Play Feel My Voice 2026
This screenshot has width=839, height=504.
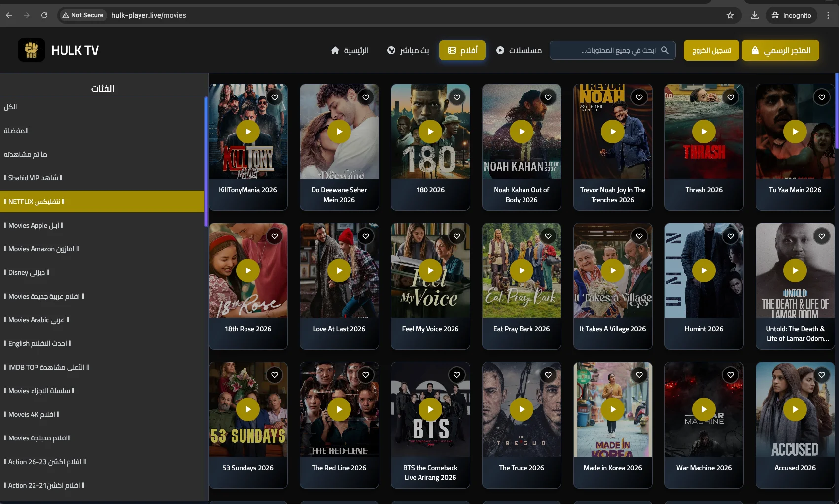(430, 270)
